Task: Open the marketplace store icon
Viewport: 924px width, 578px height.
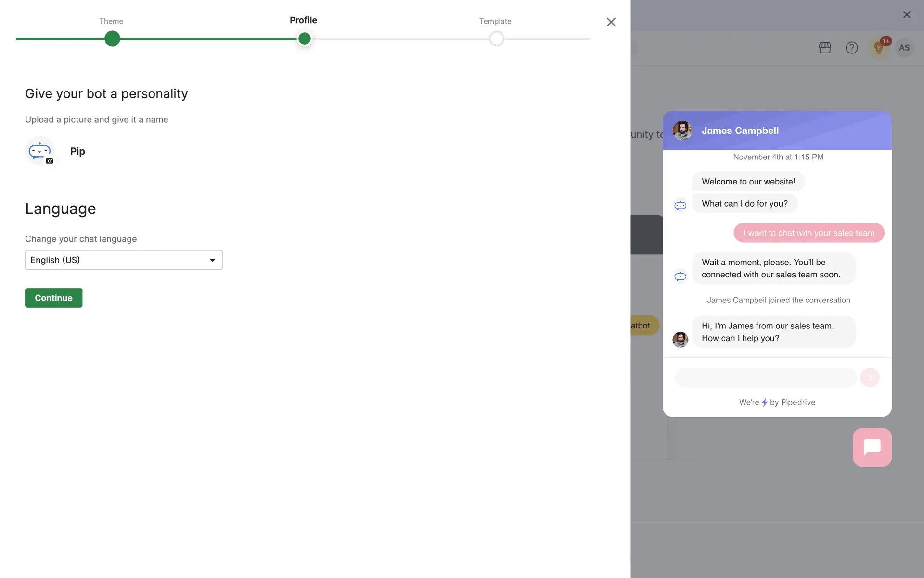Action: [825, 48]
